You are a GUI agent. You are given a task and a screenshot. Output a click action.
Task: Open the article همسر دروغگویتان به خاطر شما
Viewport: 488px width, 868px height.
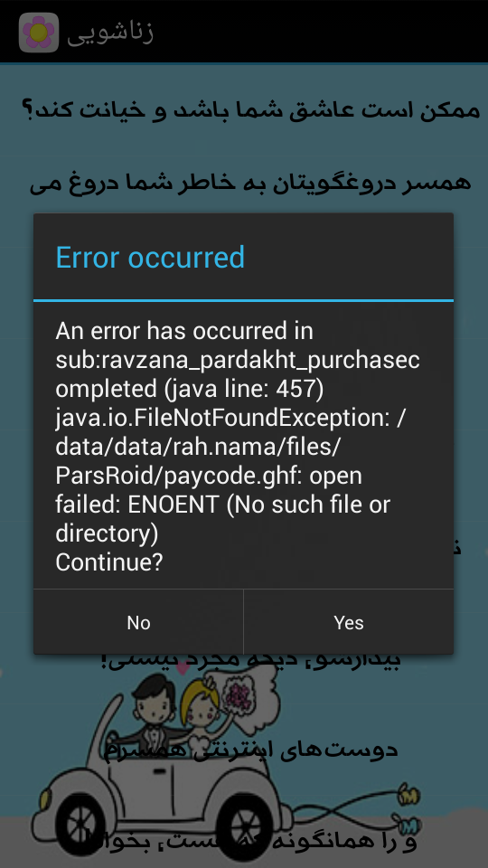(x=250, y=184)
